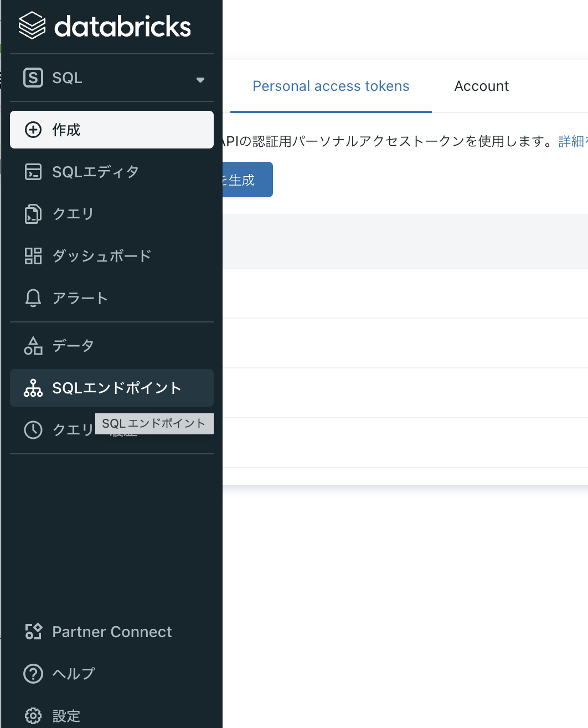This screenshot has height=728, width=588.
Task: Open the ダッシュボード menu item
Action: (112, 256)
